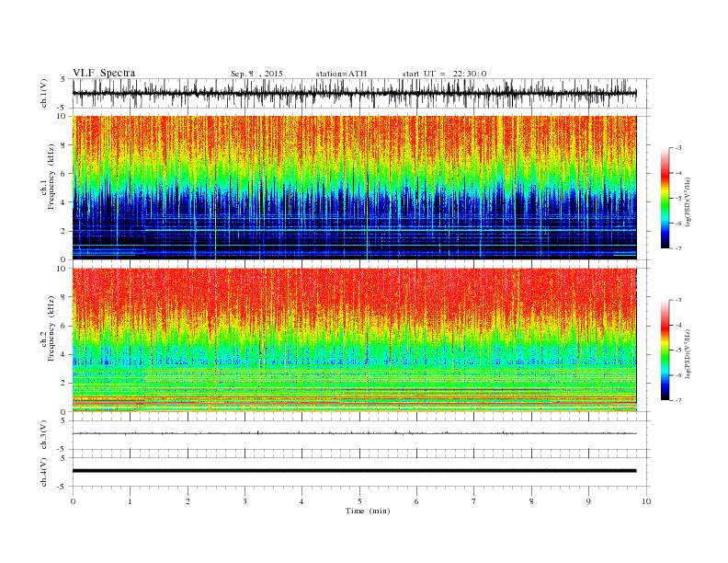Click the "4" tick on the time axis
The width and height of the screenshot is (728, 563).
tap(301, 501)
